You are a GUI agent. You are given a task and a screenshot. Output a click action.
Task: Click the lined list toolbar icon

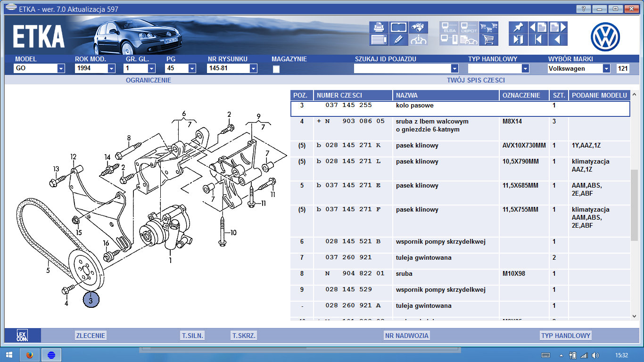(379, 40)
